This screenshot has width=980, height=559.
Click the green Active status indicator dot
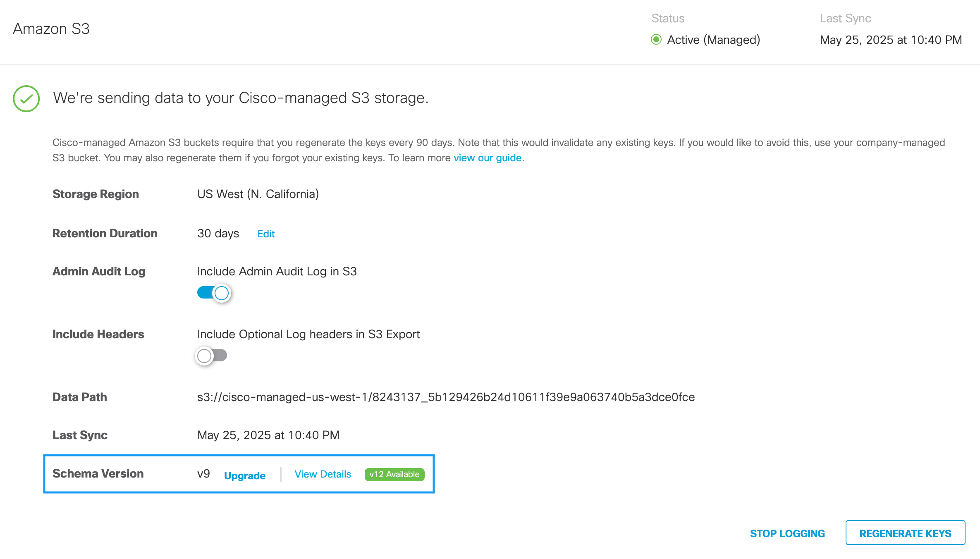coord(656,40)
